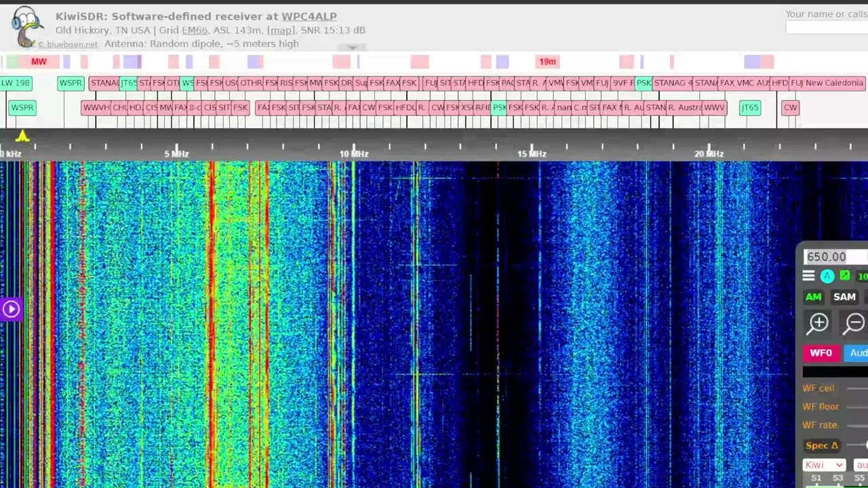The height and width of the screenshot is (488, 868).
Task: Click the 15 MHz frequency scale label
Action: [x=532, y=154]
